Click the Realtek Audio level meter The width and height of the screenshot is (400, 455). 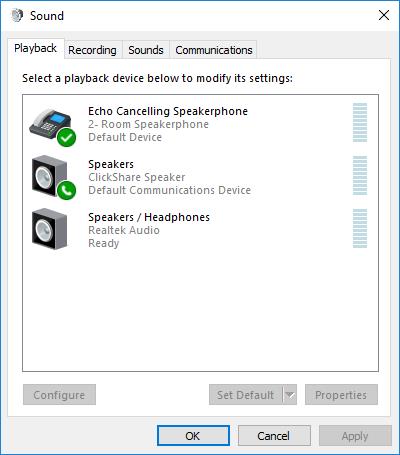click(x=360, y=229)
